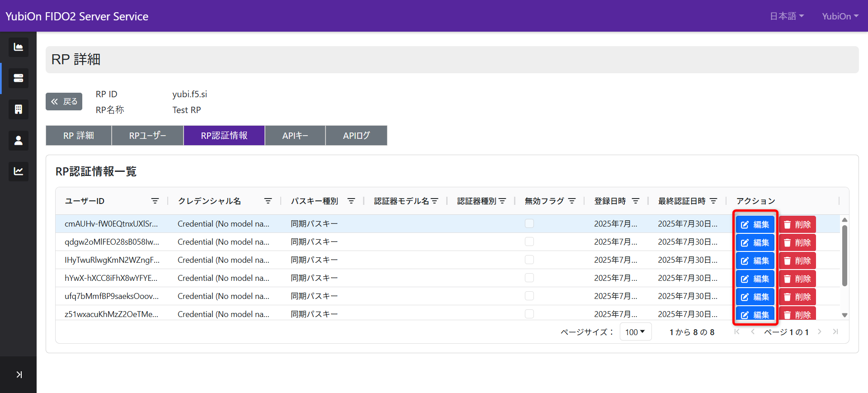This screenshot has height=393, width=868.
Task: Toggle 無効フラグ checkbox for z51wxacuKhMzZ2OeTMe row
Action: pyautogui.click(x=529, y=314)
